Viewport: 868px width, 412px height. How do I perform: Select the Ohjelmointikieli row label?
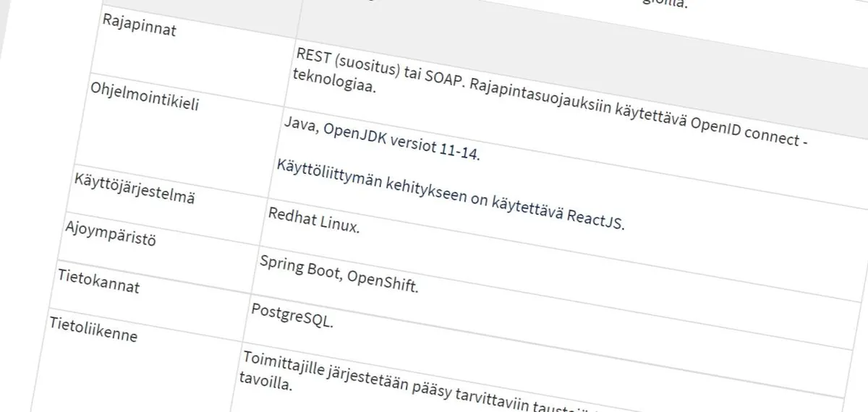[144, 97]
